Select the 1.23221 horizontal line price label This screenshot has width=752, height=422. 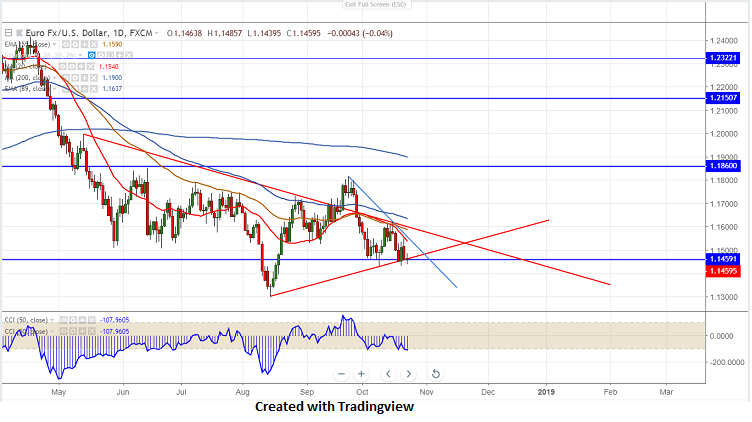(x=723, y=58)
